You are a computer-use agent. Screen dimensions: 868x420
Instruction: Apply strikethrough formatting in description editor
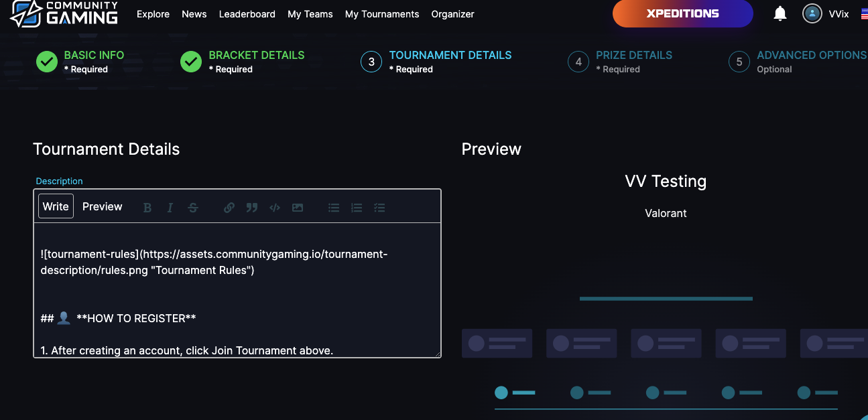tap(193, 208)
